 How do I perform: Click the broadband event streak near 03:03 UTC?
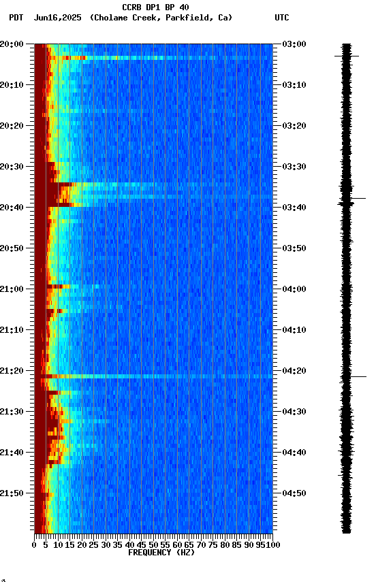[159, 58]
